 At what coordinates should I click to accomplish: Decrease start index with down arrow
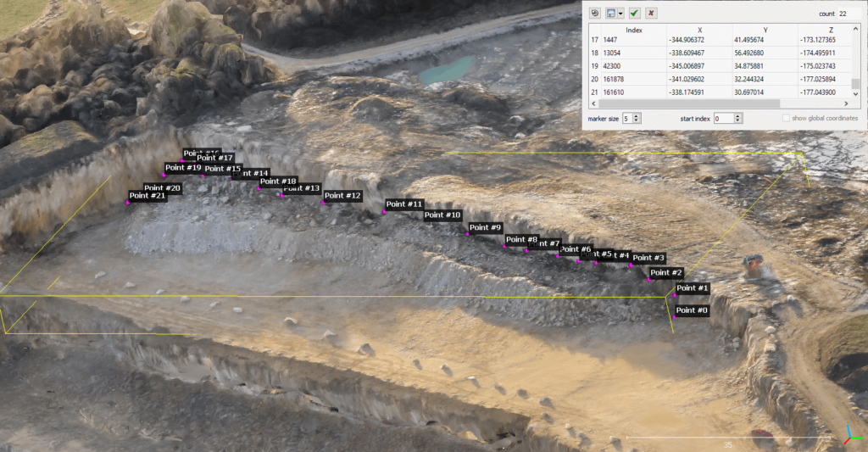[738, 120]
